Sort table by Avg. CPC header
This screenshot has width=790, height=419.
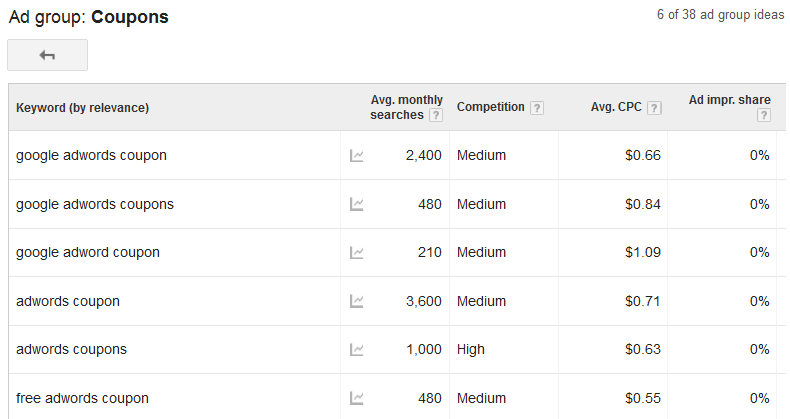point(616,107)
